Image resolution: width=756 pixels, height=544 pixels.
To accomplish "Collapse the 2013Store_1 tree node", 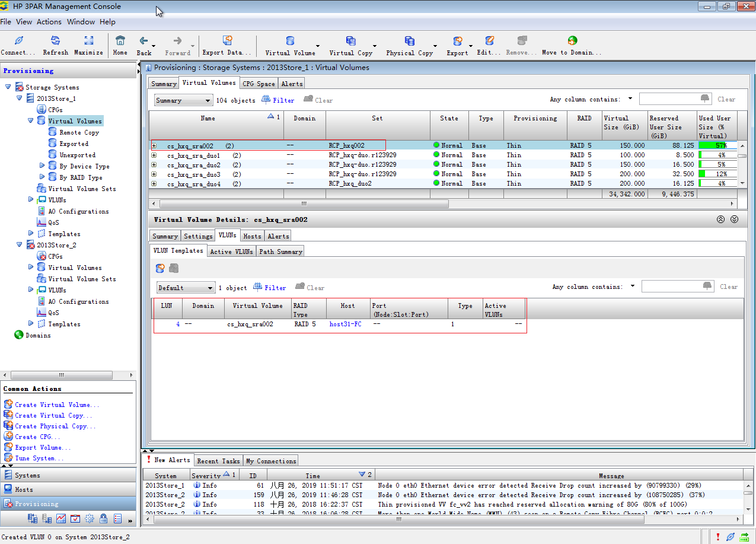I will click(x=20, y=98).
